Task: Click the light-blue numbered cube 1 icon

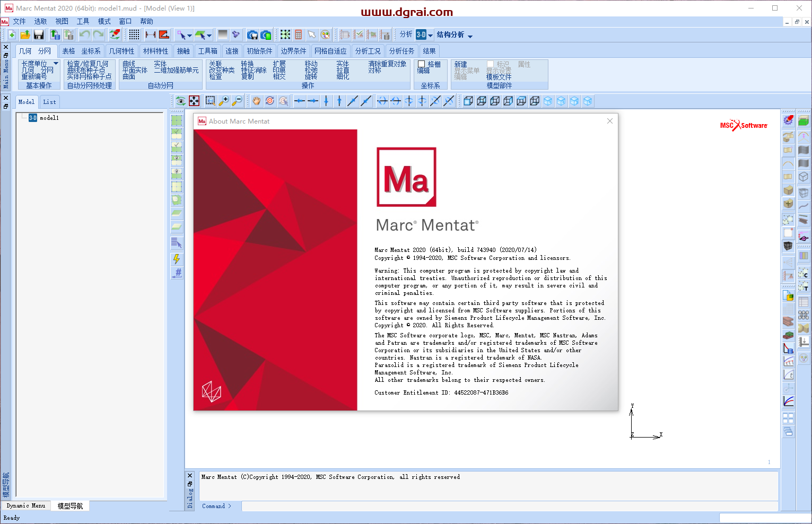Action: click(x=548, y=101)
